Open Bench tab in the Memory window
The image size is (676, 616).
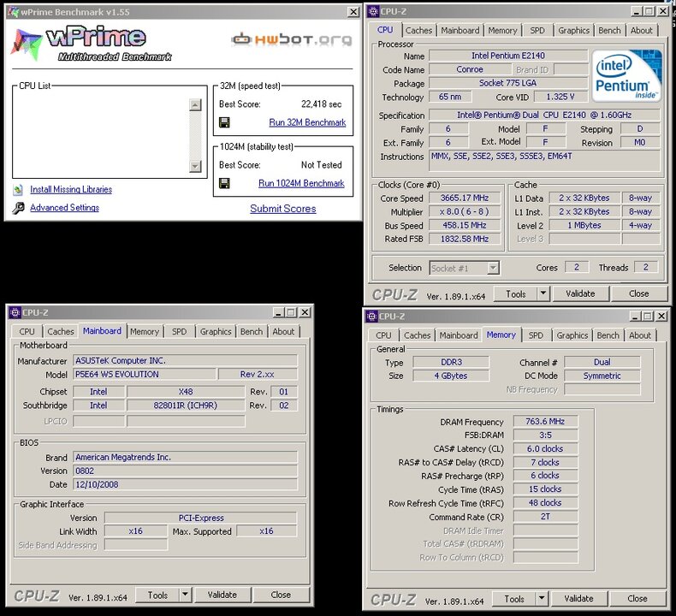[608, 335]
